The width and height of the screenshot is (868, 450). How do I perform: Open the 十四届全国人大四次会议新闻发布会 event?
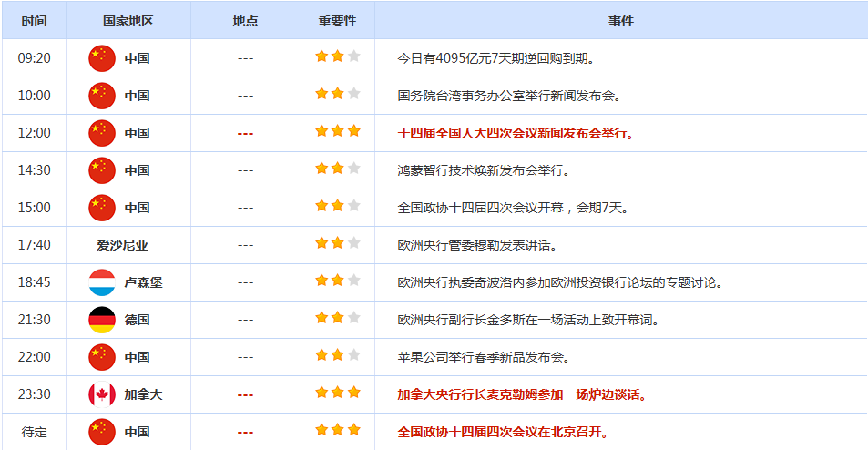pos(516,133)
